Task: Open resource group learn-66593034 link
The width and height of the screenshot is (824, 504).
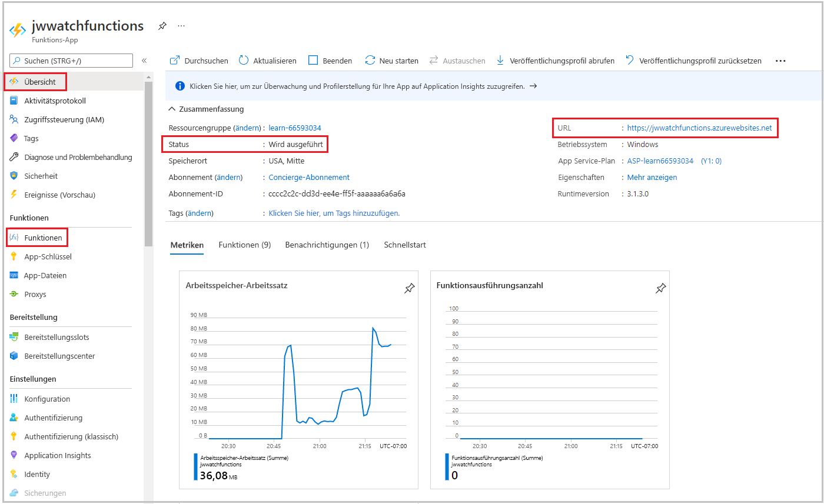Action: click(295, 128)
